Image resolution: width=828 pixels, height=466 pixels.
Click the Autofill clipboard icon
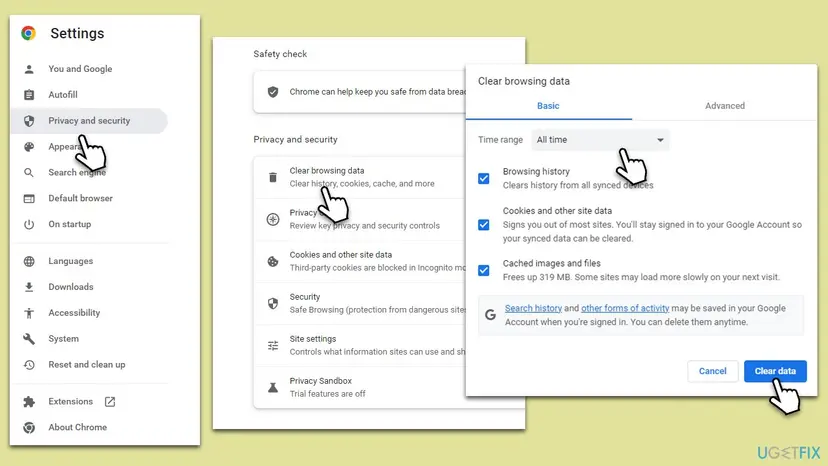coord(29,95)
